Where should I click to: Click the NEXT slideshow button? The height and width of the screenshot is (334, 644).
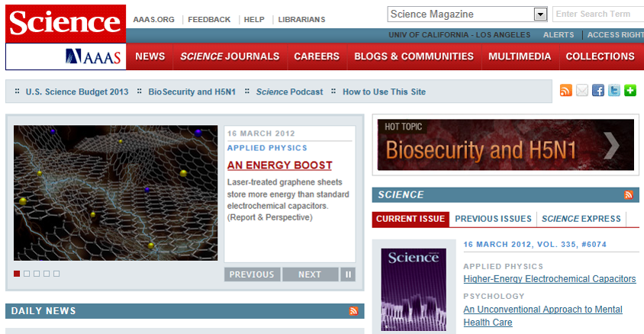(x=310, y=275)
